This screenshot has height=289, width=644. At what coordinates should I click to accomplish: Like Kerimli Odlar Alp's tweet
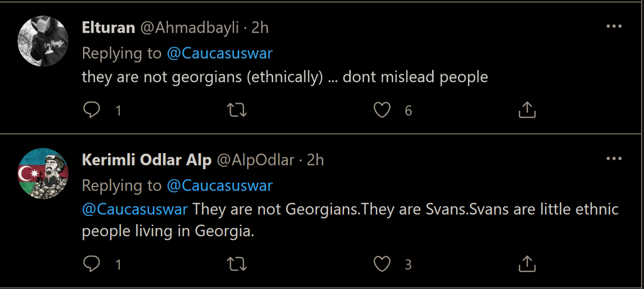click(x=382, y=264)
